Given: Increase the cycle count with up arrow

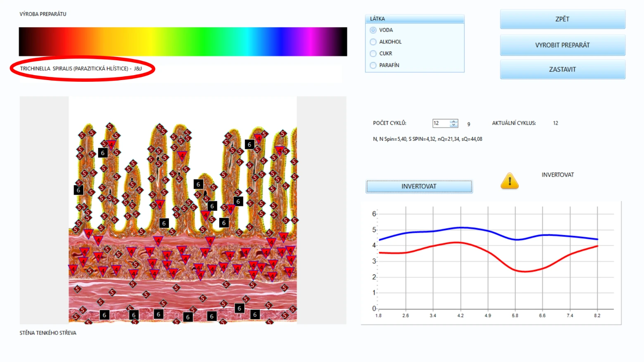Looking at the screenshot, I should click(x=454, y=121).
